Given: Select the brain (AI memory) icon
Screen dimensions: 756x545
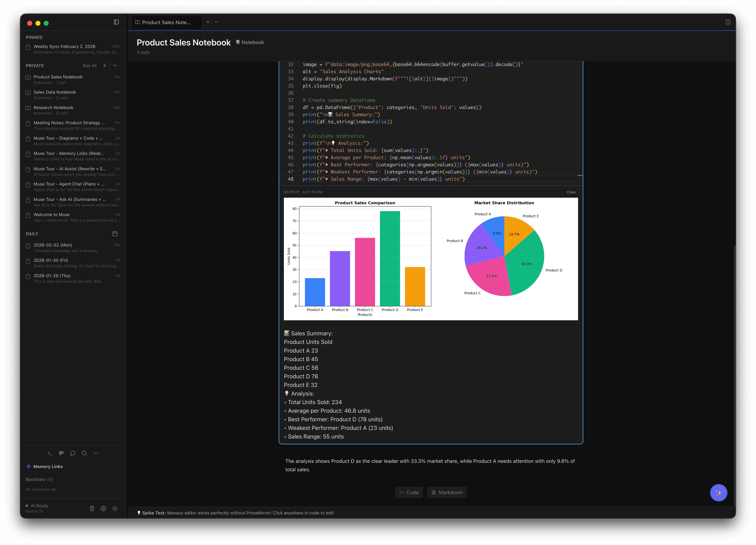Looking at the screenshot, I should click(x=61, y=453).
